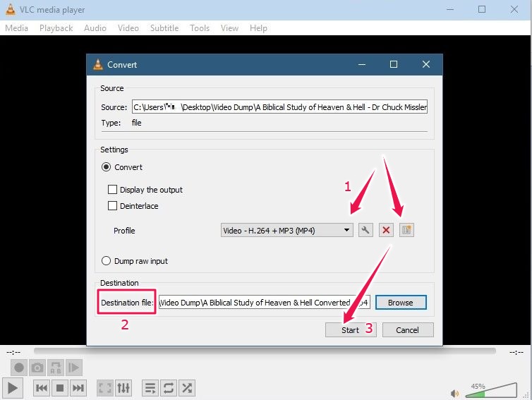Open the Video menu

tap(128, 28)
